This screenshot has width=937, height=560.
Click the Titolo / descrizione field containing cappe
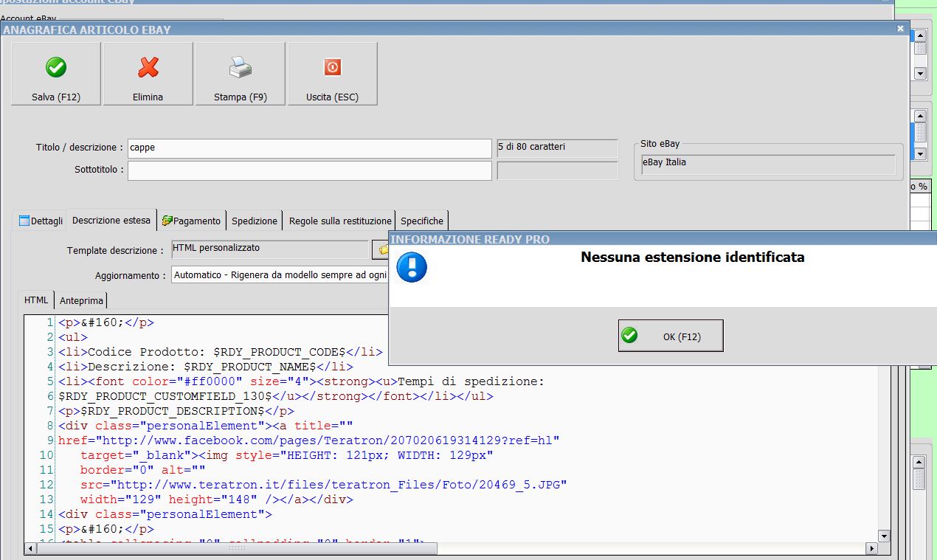pyautogui.click(x=309, y=148)
